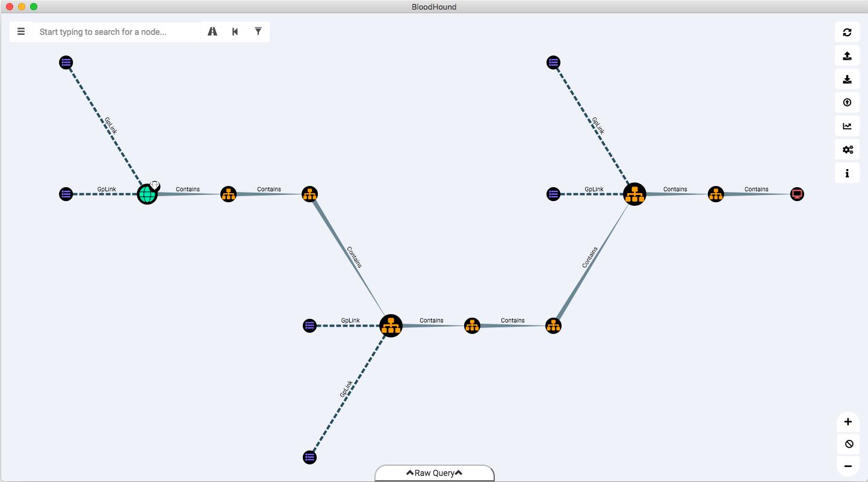Zoom in with the plus button
The height and width of the screenshot is (482, 868).
pos(848,422)
